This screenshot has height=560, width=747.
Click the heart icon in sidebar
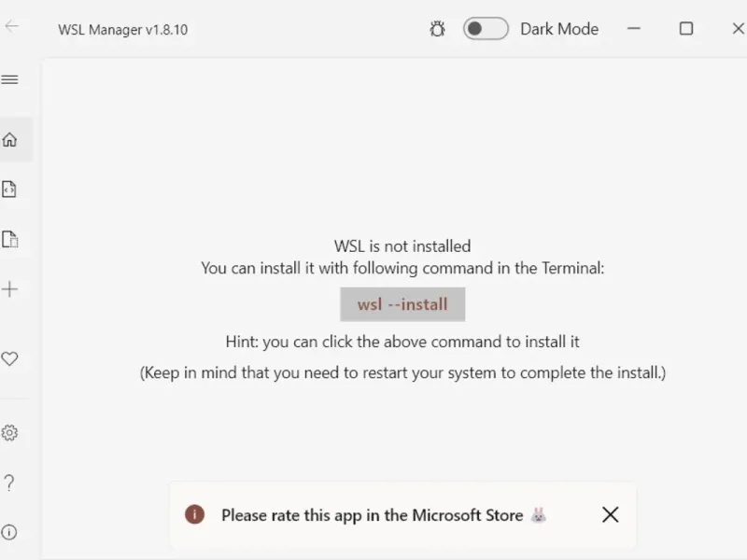[x=10, y=358]
